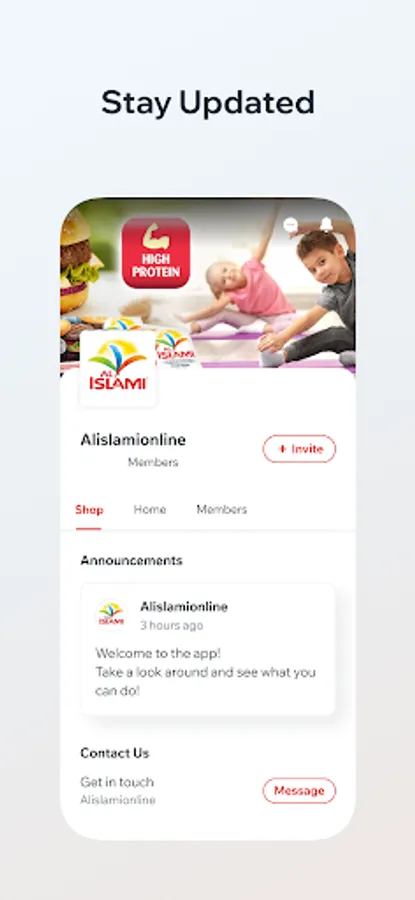
Task: Open the Welcome to the app announcement card
Action: click(208, 649)
